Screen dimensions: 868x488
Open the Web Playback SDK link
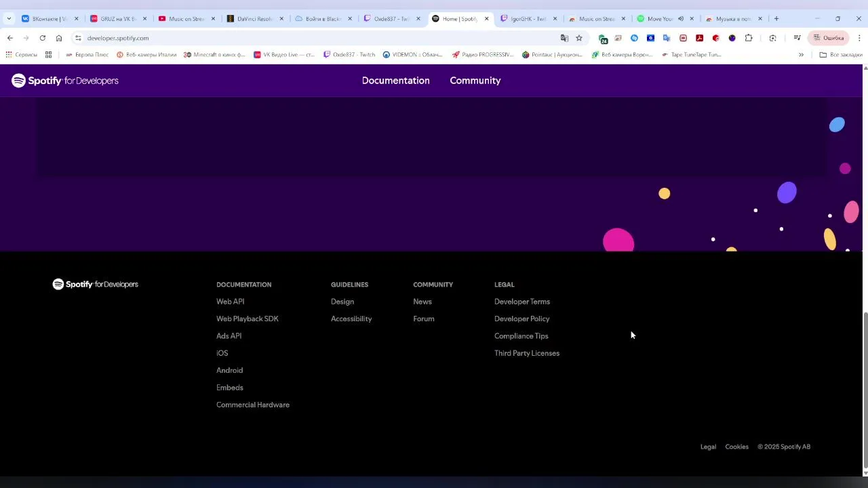click(x=248, y=319)
